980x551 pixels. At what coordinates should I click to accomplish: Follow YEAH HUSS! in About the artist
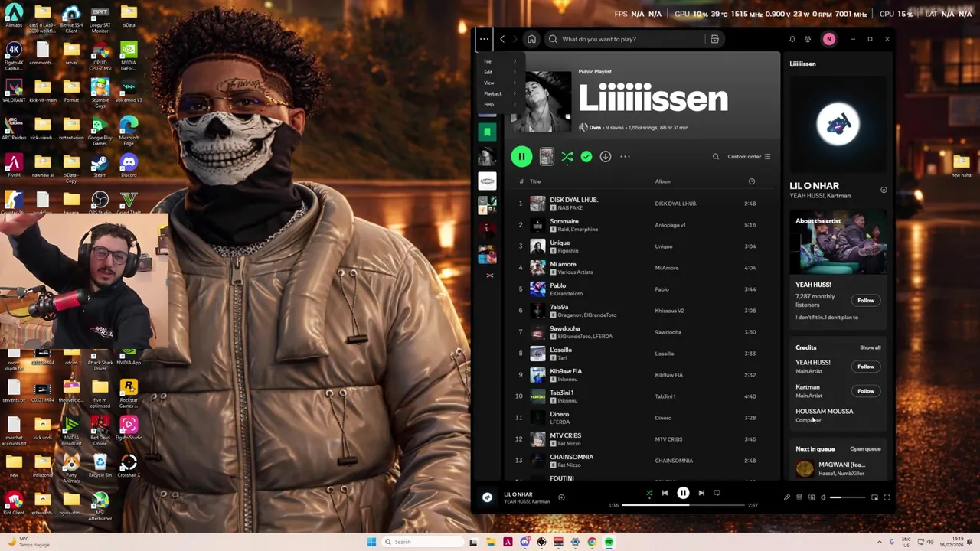pyautogui.click(x=865, y=300)
